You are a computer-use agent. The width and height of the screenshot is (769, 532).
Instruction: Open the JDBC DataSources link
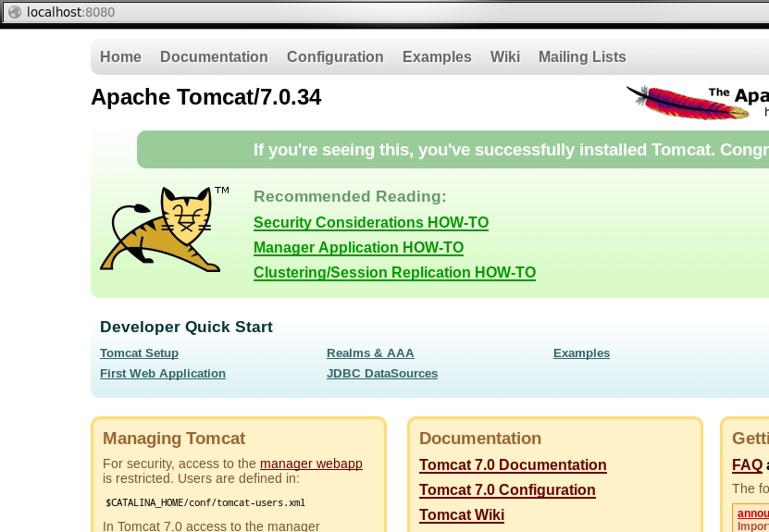pos(382,373)
